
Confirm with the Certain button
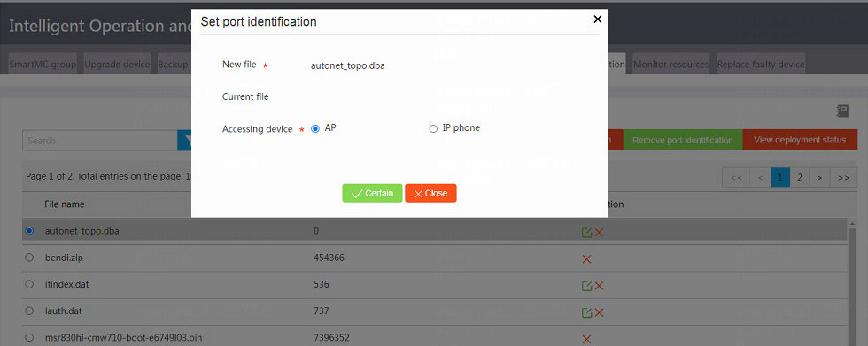[x=372, y=194]
